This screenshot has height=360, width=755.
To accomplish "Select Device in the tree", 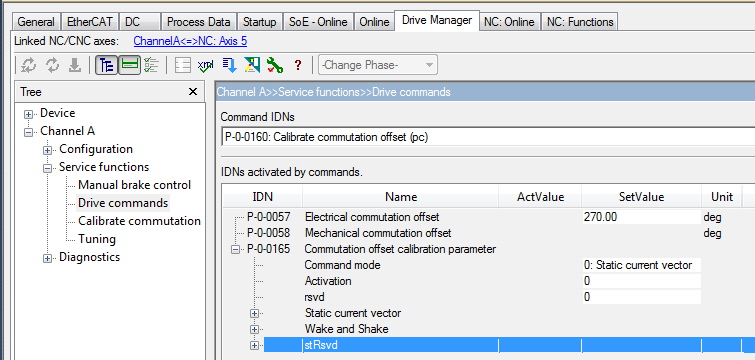I will coord(58,113).
